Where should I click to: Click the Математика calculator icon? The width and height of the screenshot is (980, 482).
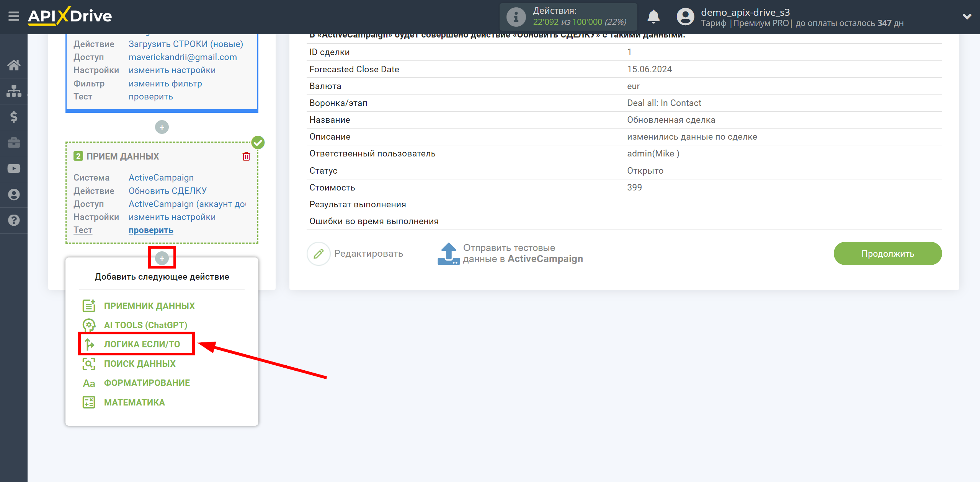pos(89,402)
